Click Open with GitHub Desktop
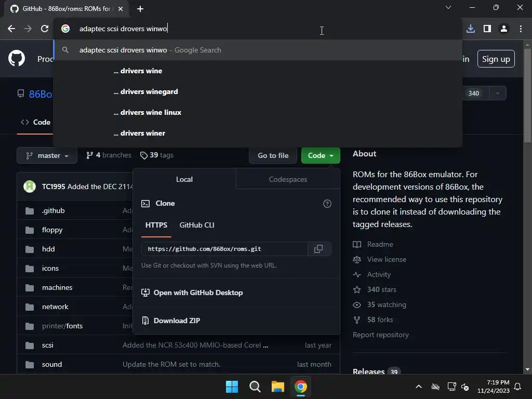 (198, 292)
